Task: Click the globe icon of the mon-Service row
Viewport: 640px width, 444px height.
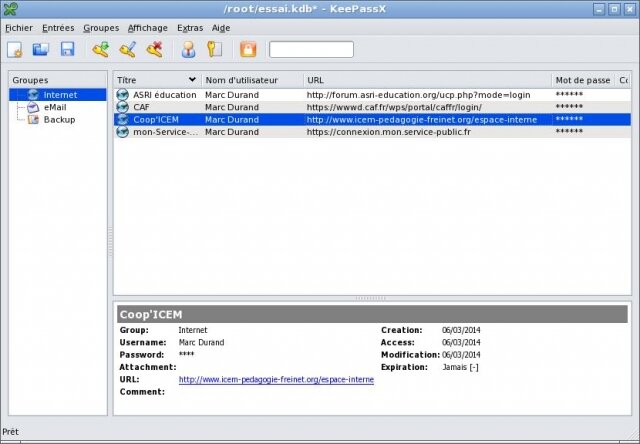Action: [122, 132]
